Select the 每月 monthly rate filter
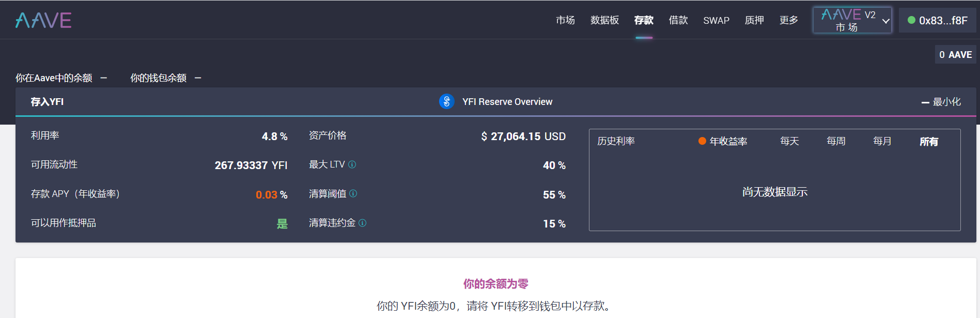This screenshot has width=980, height=318. pos(882,141)
